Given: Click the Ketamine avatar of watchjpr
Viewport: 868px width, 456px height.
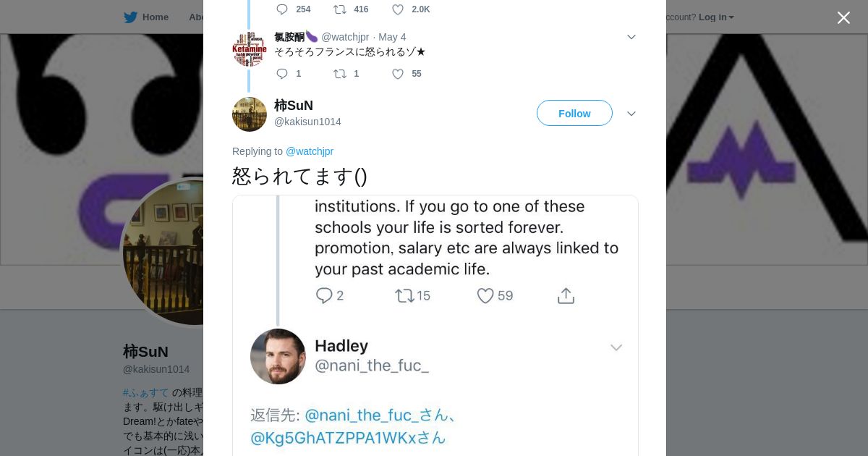Looking at the screenshot, I should point(250,49).
